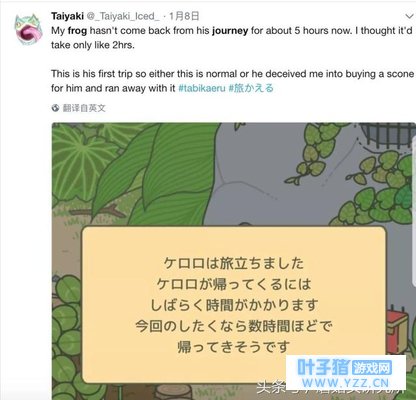416x400 pixels.
Task: Click the 头条号 watermark text
Action: coord(272,388)
